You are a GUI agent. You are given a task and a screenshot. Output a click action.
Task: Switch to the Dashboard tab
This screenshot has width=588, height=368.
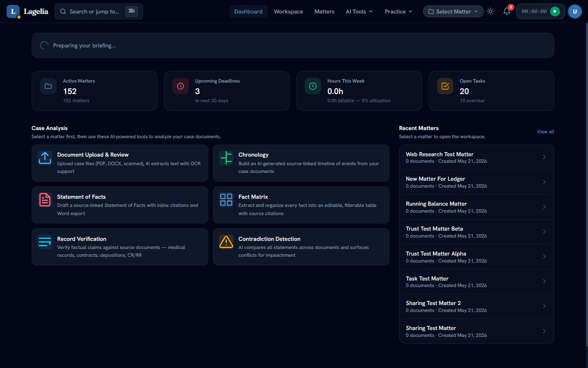248,11
